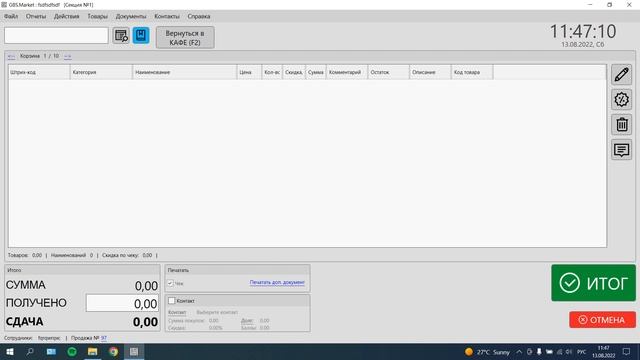Go to next basket arrow

click(x=67, y=56)
